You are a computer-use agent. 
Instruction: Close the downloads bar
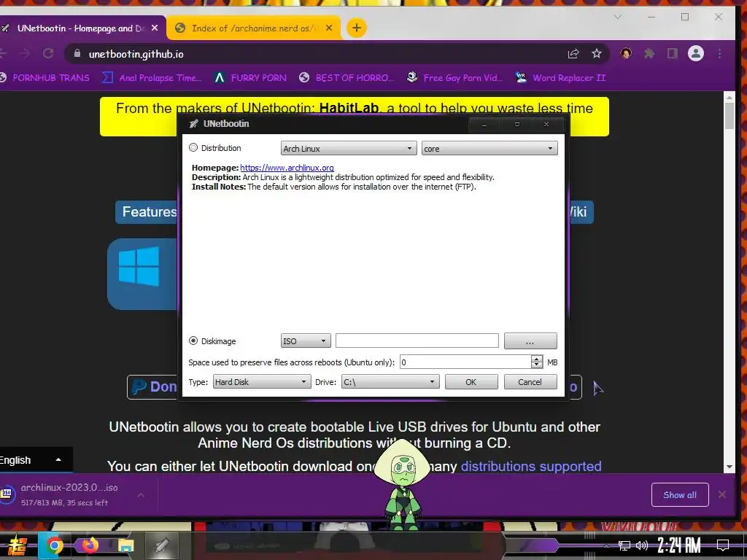pyautogui.click(x=722, y=494)
